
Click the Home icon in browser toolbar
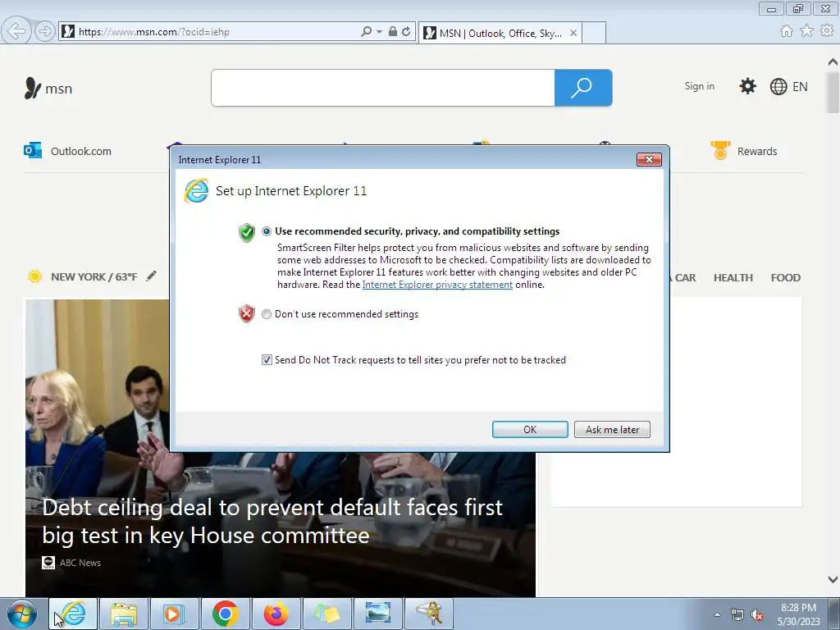tap(787, 31)
